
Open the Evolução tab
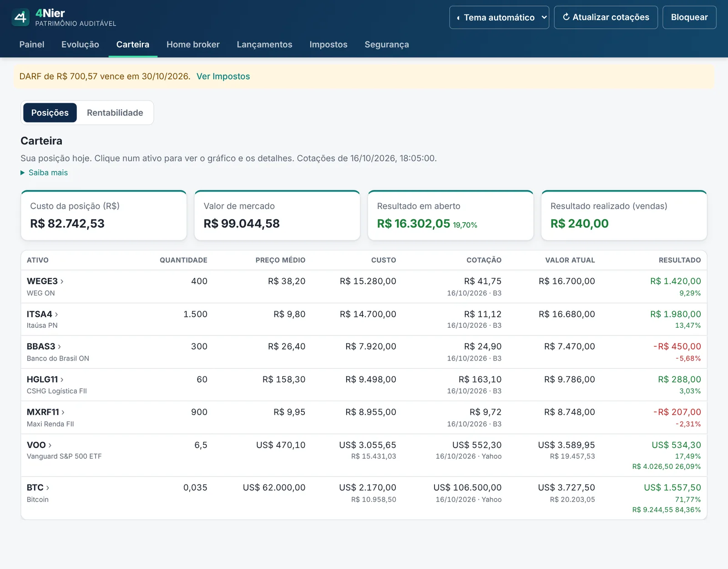80,45
